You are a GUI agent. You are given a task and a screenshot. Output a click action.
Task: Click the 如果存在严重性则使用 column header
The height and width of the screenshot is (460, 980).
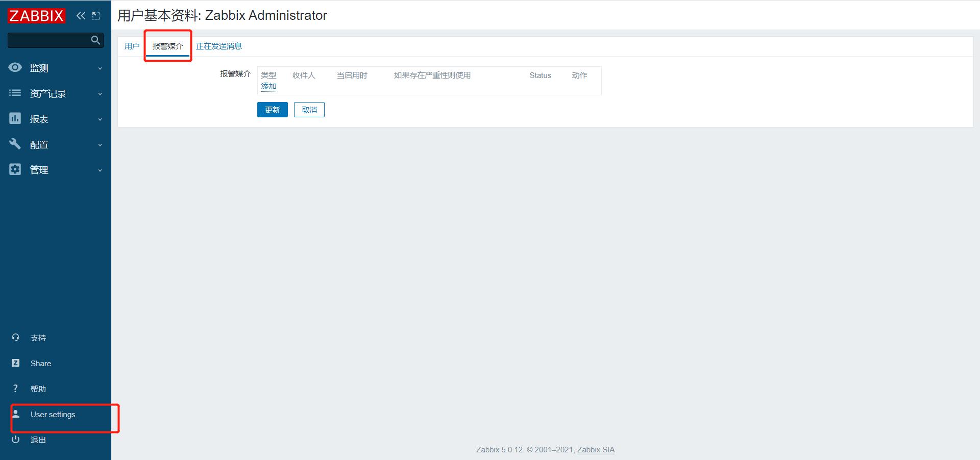pos(432,75)
